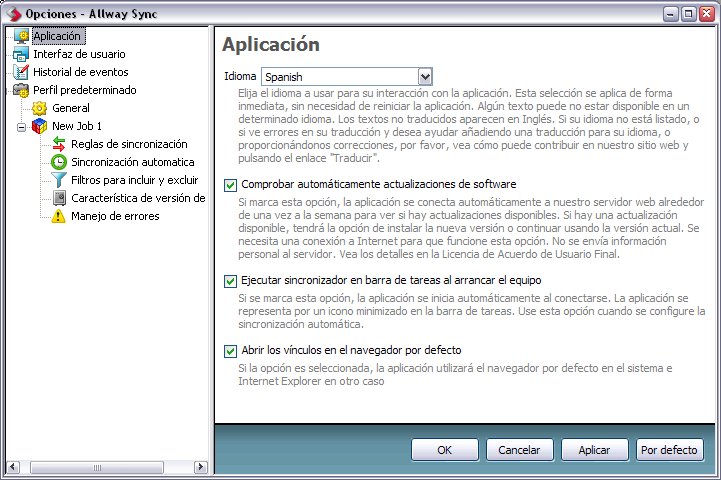Click the Sincronización automática clock icon
This screenshot has height=480, width=721.
point(59,162)
